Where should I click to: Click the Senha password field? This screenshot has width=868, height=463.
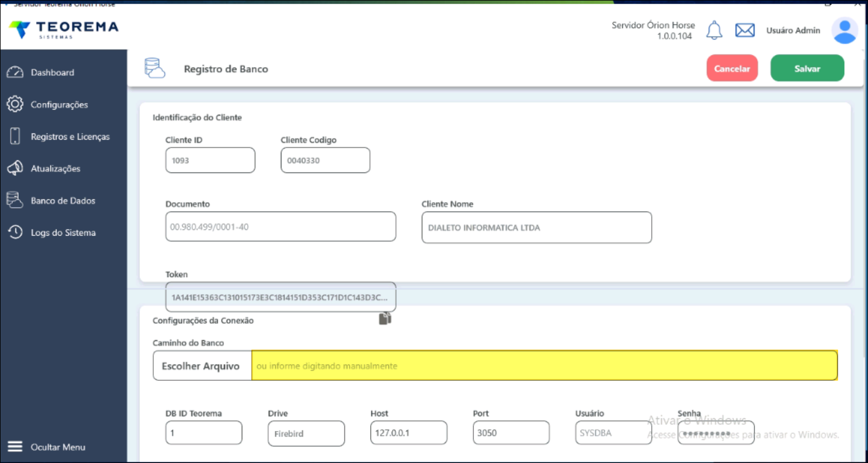[716, 433]
